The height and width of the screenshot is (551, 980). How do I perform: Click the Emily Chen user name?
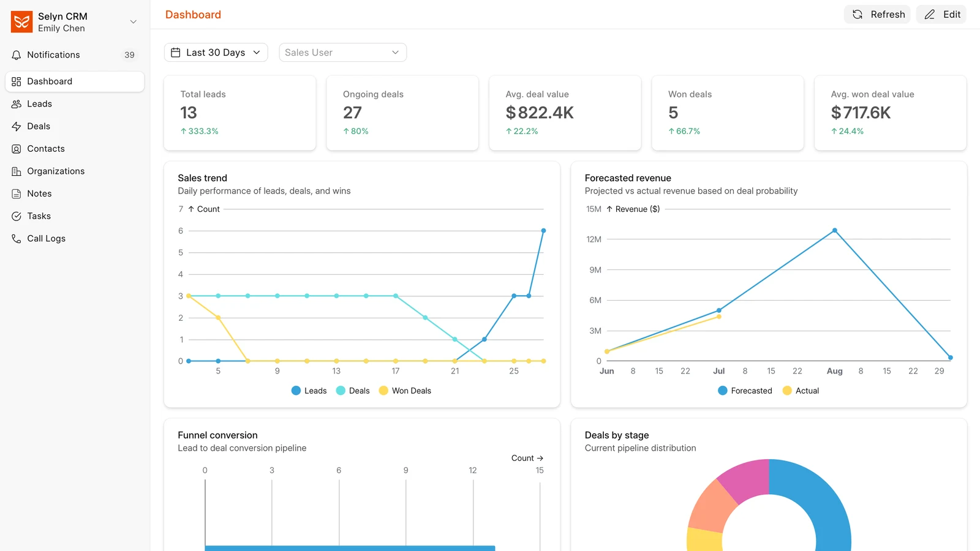pos(61,28)
